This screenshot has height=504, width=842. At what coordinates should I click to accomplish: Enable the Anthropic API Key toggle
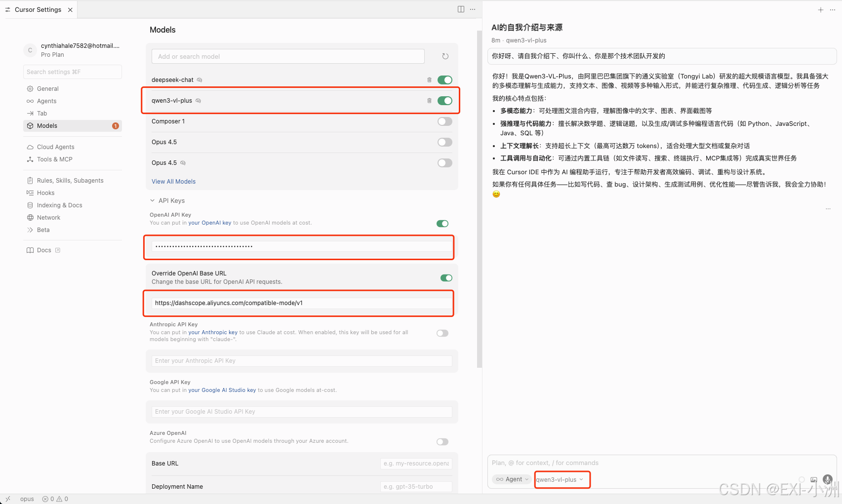(x=442, y=333)
